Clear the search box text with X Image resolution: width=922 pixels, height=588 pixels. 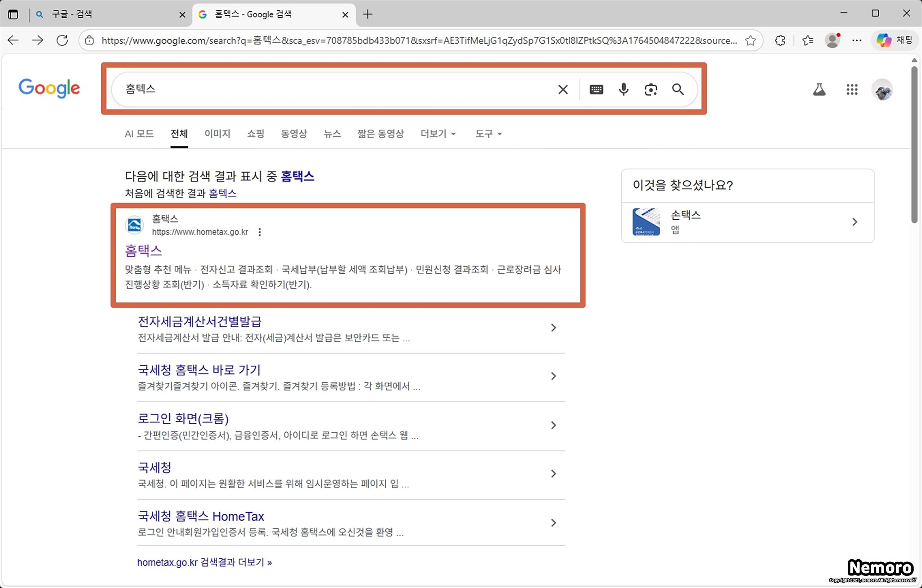click(563, 90)
